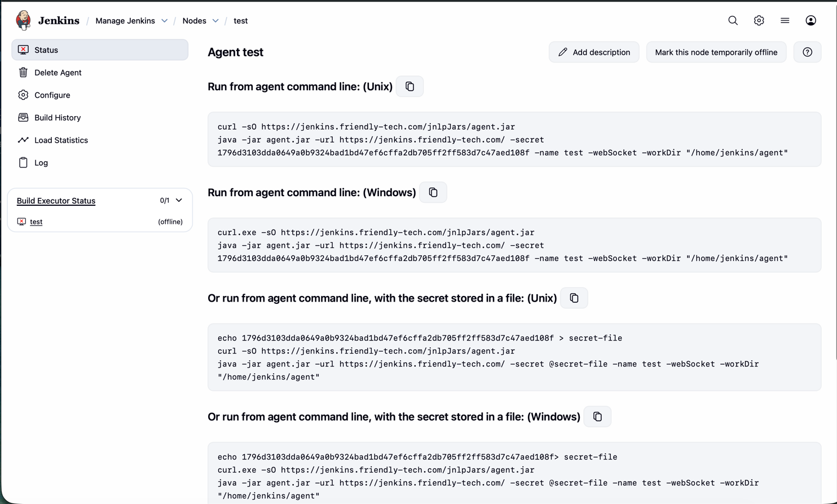The width and height of the screenshot is (837, 504).
Task: View the Log sidebar item
Action: [x=100, y=162]
